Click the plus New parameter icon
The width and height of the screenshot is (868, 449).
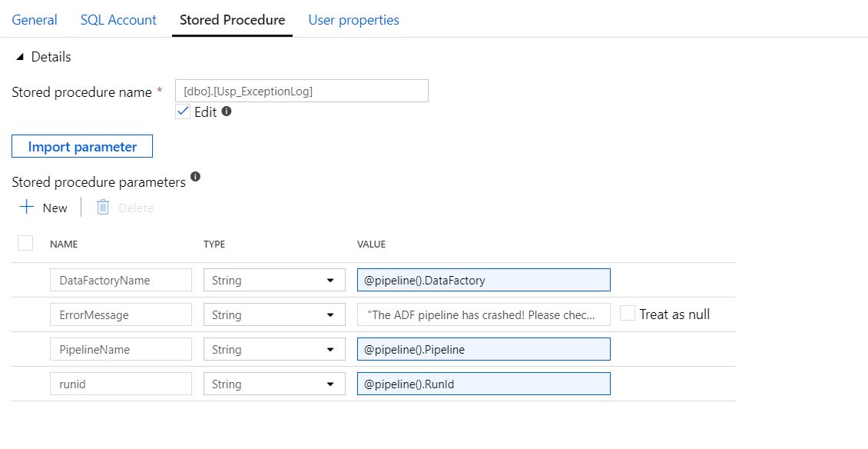[28, 208]
